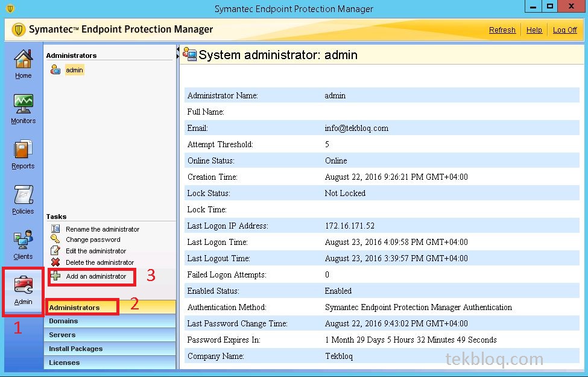Click the Last Password Change Time value

click(x=396, y=323)
